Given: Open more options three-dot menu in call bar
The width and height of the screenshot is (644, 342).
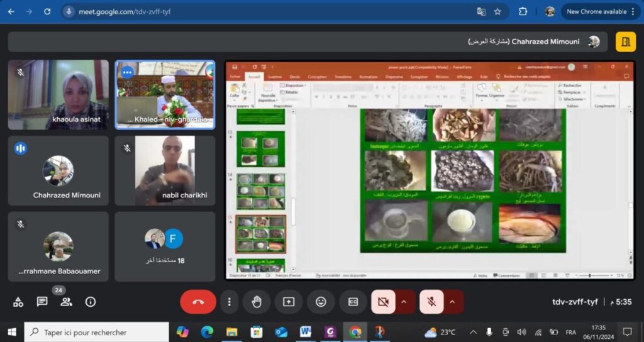Looking at the screenshot, I should point(230,302).
